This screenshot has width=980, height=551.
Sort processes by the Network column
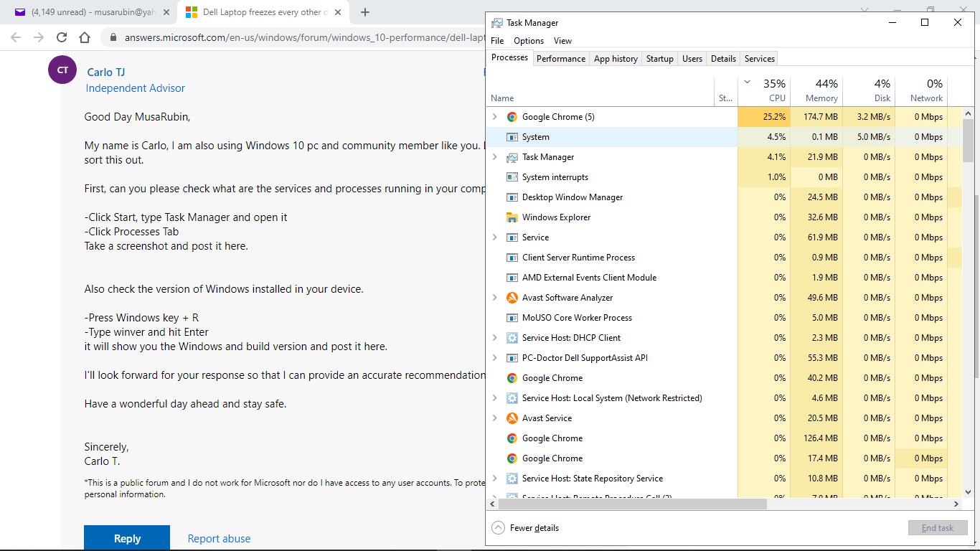921,90
